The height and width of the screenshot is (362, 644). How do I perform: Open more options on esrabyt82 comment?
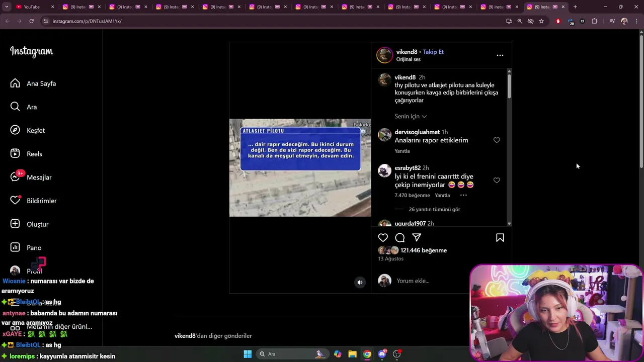(463, 195)
